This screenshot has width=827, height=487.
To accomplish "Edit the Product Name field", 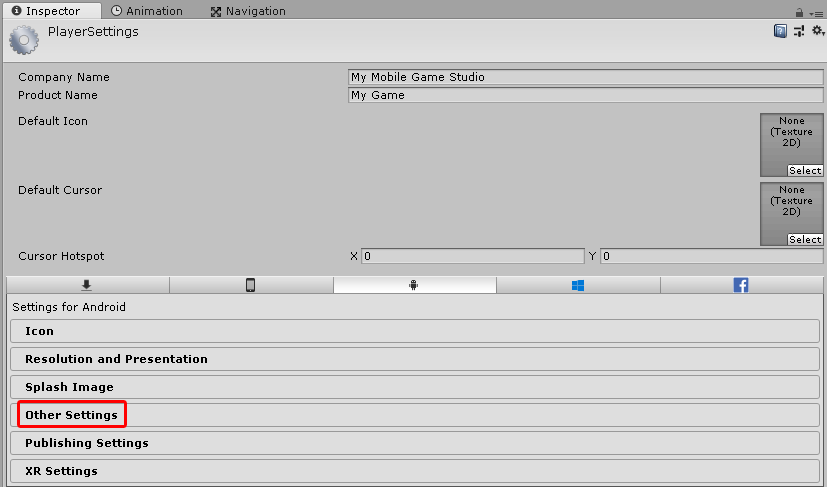I will [585, 95].
